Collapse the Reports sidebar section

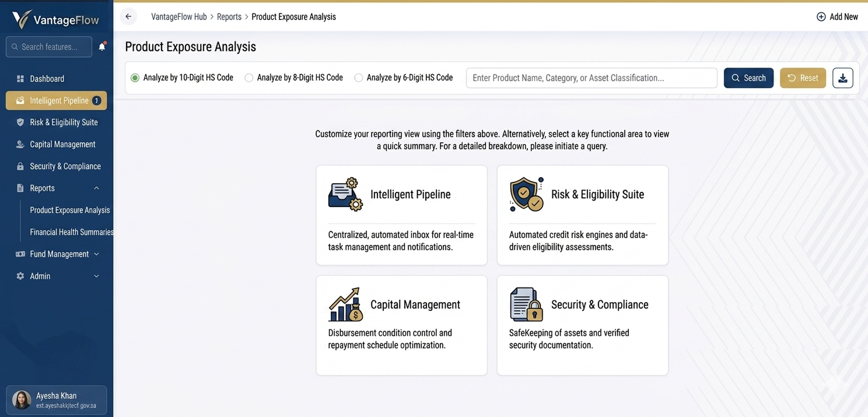(x=96, y=188)
